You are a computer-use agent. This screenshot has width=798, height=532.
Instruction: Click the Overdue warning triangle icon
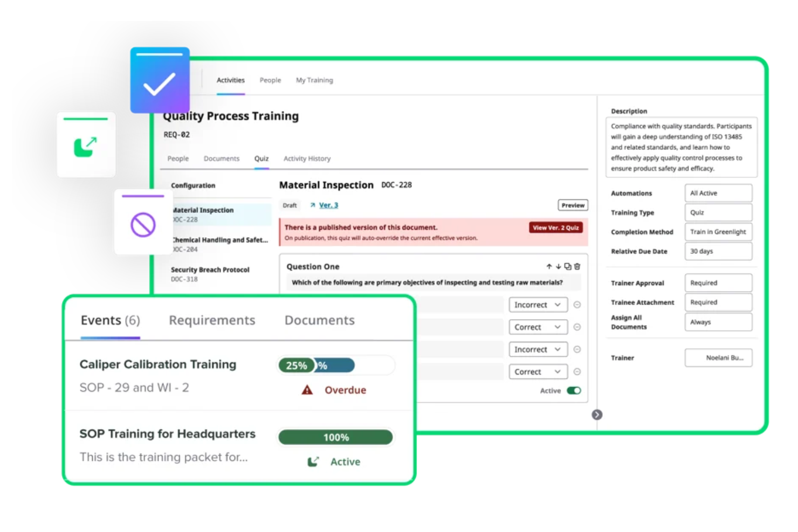click(307, 390)
